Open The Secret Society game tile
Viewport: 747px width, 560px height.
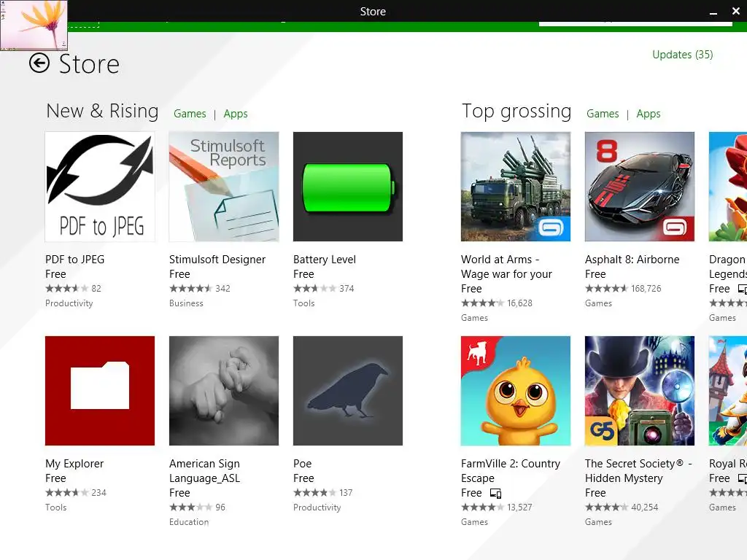click(639, 391)
